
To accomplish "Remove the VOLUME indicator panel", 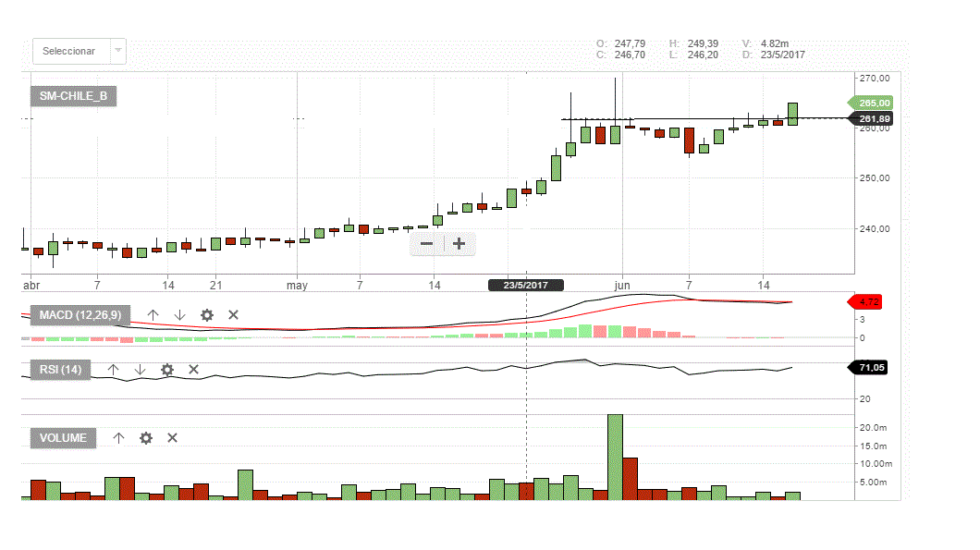I will point(173,438).
